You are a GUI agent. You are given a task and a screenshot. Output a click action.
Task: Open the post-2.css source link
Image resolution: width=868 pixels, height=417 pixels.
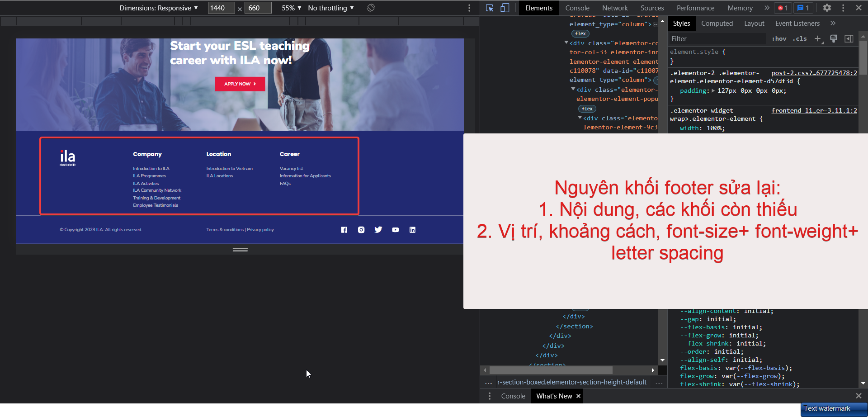[x=814, y=73]
